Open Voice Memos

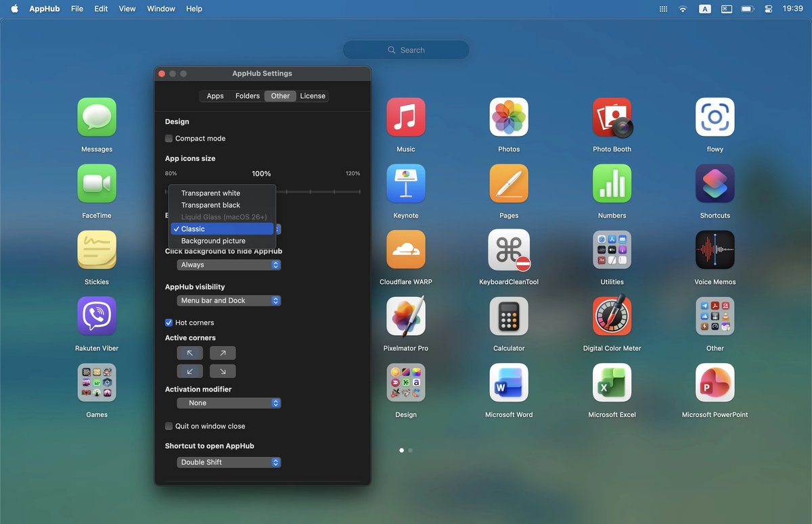click(715, 249)
